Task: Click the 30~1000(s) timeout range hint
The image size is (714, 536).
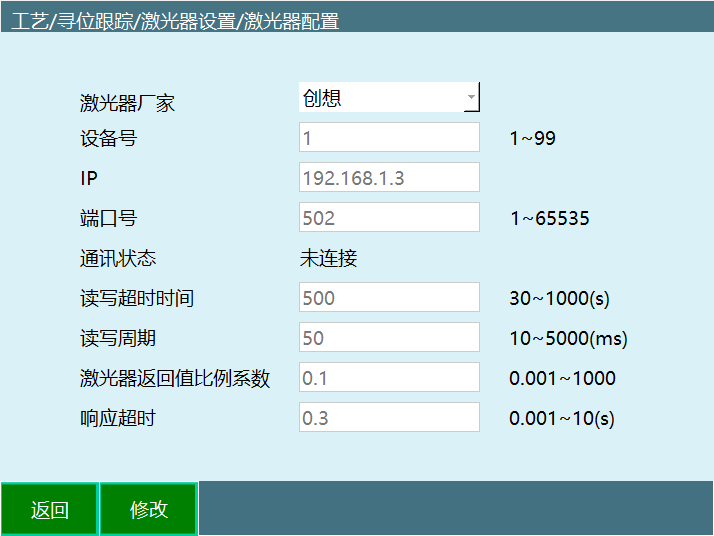Action: (x=559, y=298)
